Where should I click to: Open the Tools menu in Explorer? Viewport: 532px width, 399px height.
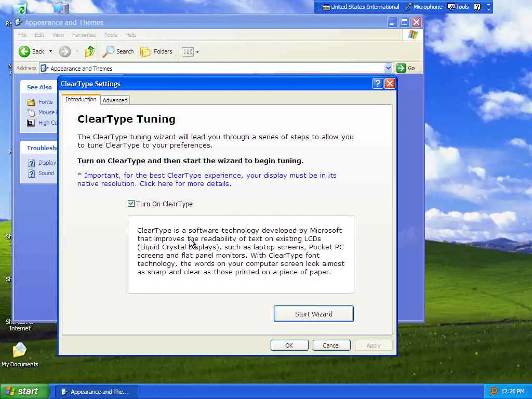[x=111, y=35]
